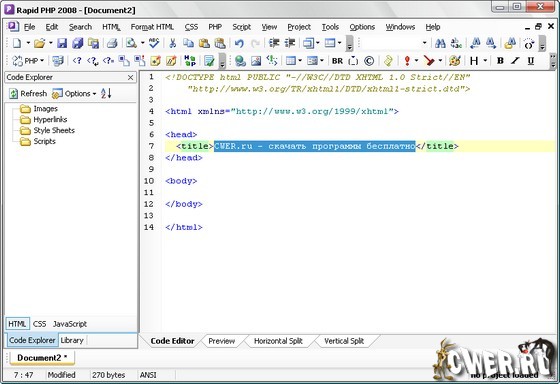This screenshot has height=384, width=560.
Task: Insert image using picture icon
Action: [x=256, y=61]
